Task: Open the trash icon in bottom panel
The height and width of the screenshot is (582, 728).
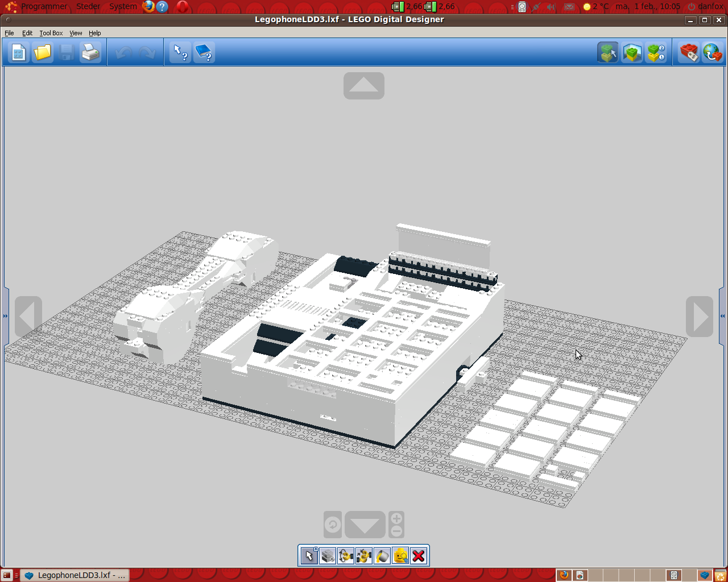Action: 720,575
